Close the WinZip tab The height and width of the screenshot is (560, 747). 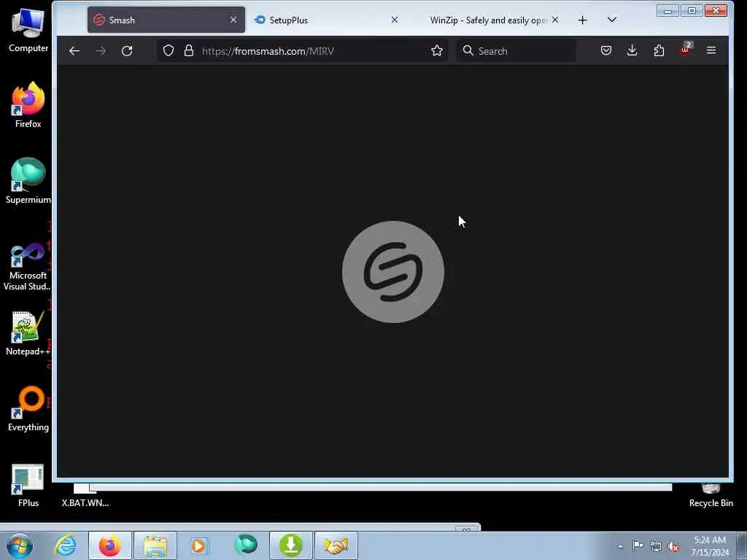click(x=555, y=20)
